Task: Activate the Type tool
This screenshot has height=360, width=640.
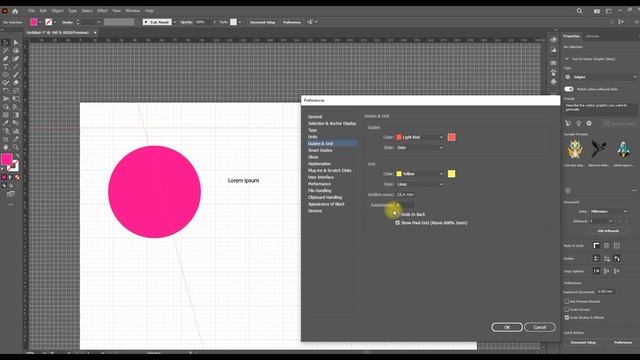Action: click(6, 67)
